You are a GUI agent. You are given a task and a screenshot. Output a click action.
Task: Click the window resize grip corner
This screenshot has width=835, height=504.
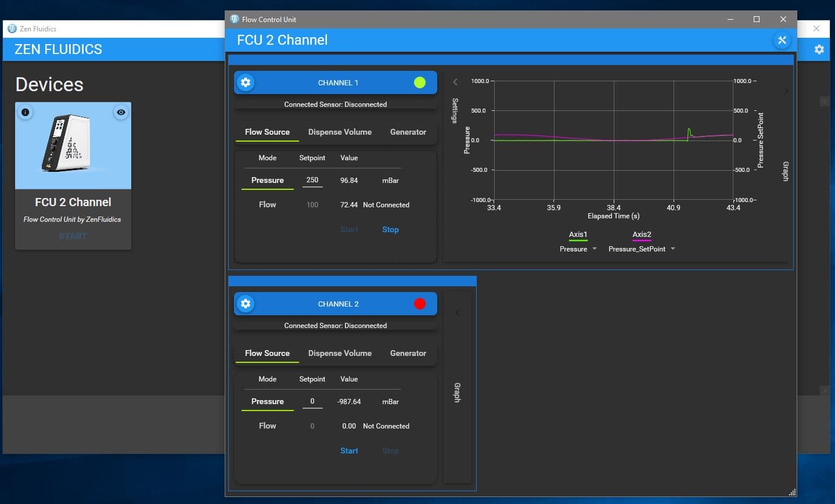(x=793, y=492)
